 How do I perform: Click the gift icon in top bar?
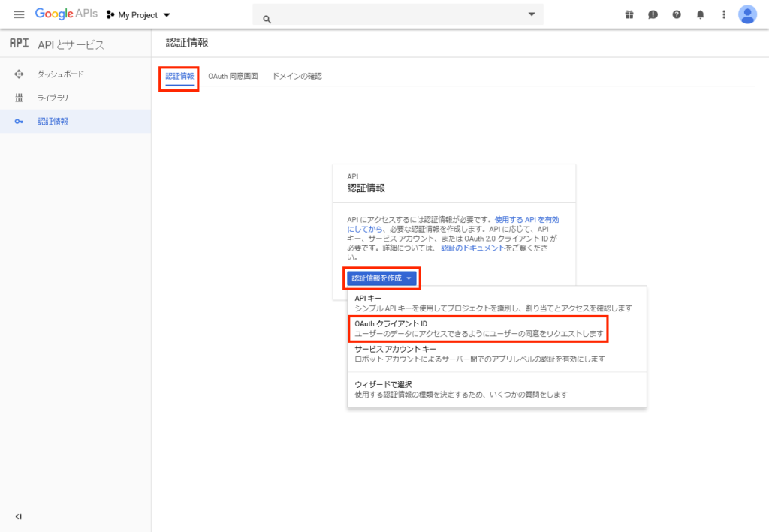pyautogui.click(x=629, y=14)
